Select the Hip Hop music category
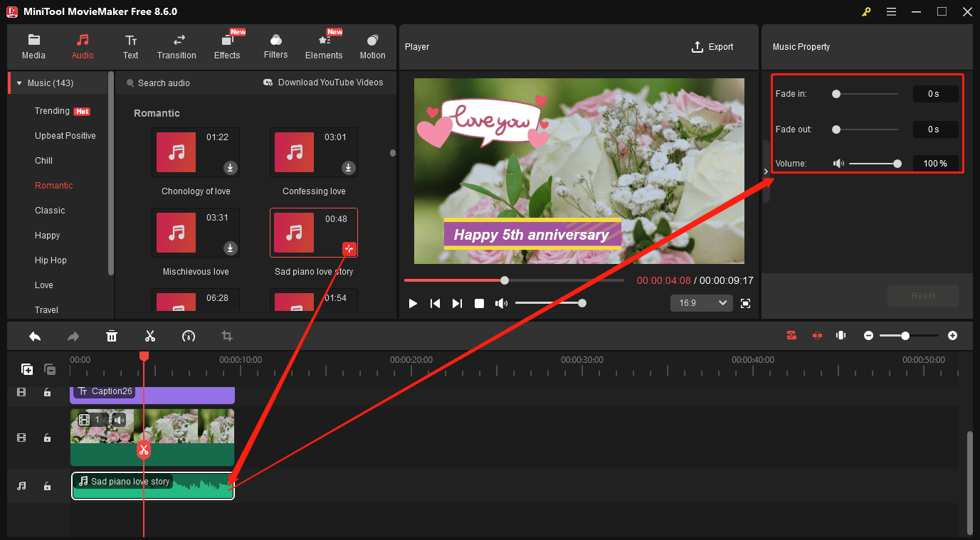The height and width of the screenshot is (540, 980). tap(51, 260)
